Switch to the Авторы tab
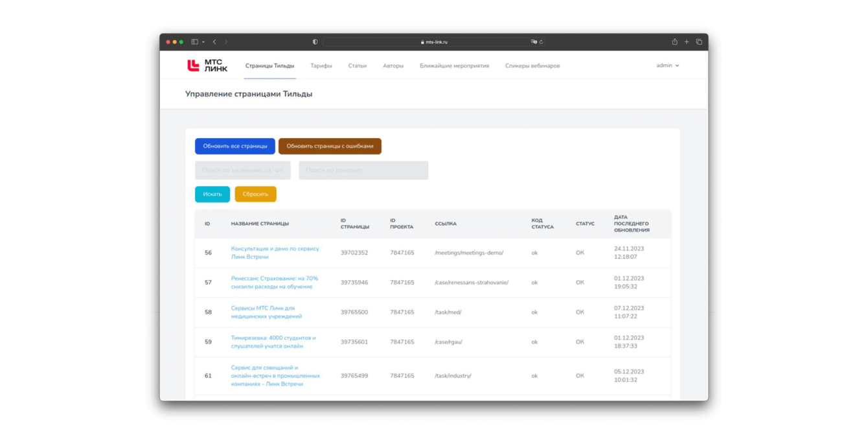 393,65
